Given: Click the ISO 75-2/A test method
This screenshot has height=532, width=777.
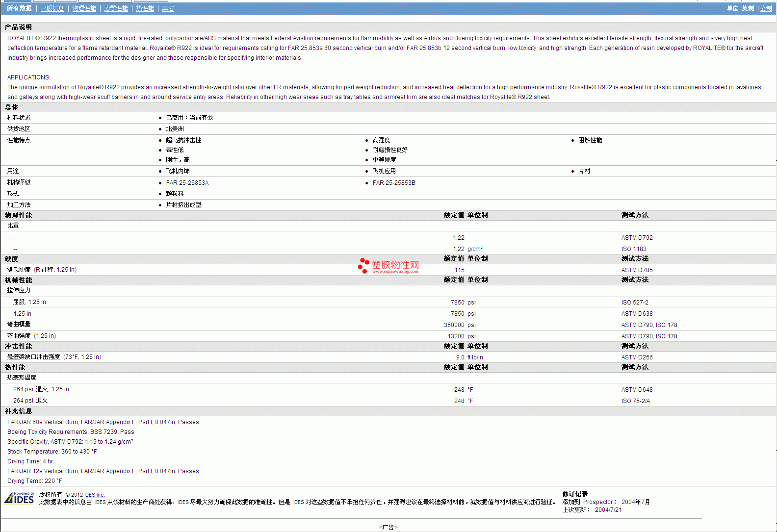Looking at the screenshot, I should coord(636,401).
